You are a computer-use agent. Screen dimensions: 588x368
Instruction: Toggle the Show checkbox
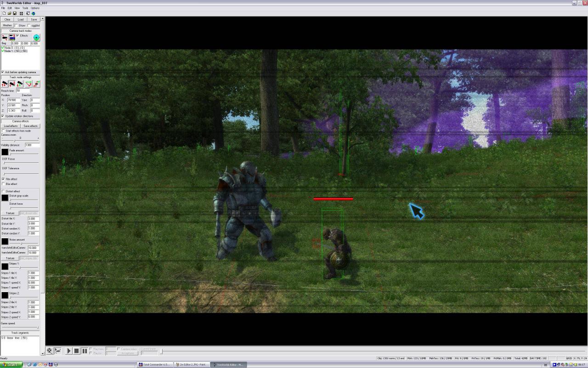pyautogui.click(x=17, y=26)
